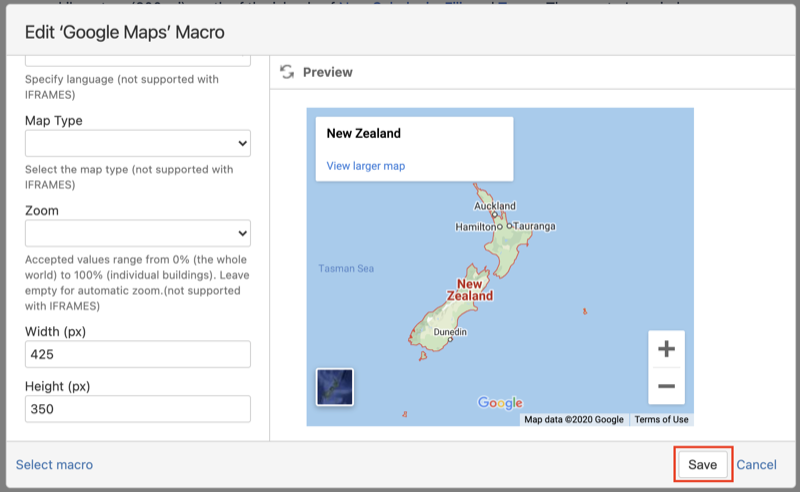The image size is (800, 492).
Task: Open the Map Type dropdown
Action: pos(138,144)
